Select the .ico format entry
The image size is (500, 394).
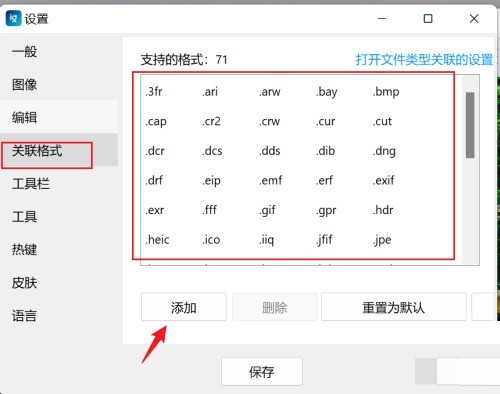[x=211, y=240]
